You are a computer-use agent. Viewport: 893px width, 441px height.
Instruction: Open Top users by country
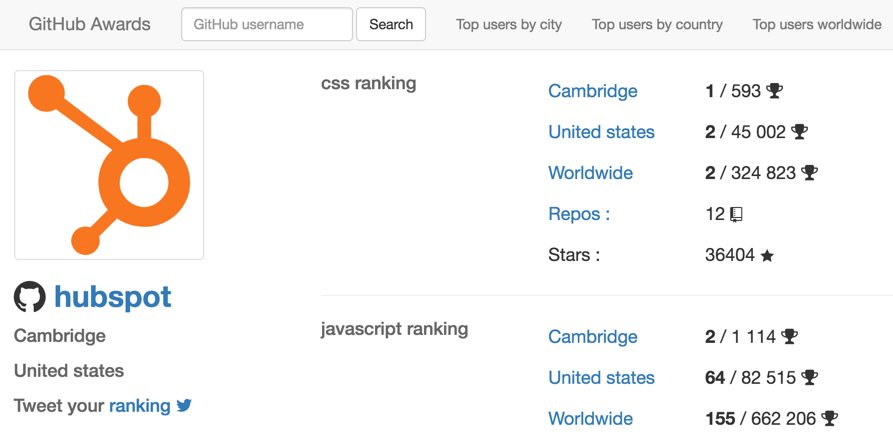tap(657, 24)
